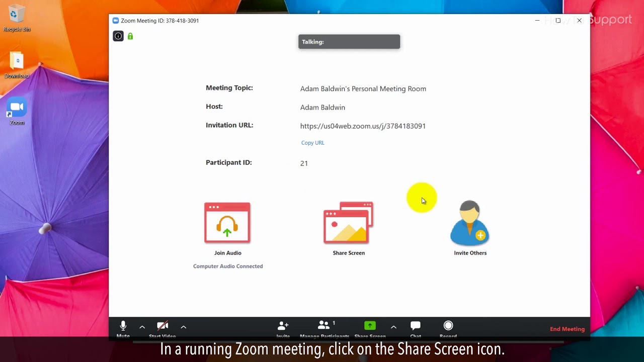Image resolution: width=644 pixels, height=362 pixels.
Task: Click the Join Audio headphone icon
Action: tap(227, 223)
